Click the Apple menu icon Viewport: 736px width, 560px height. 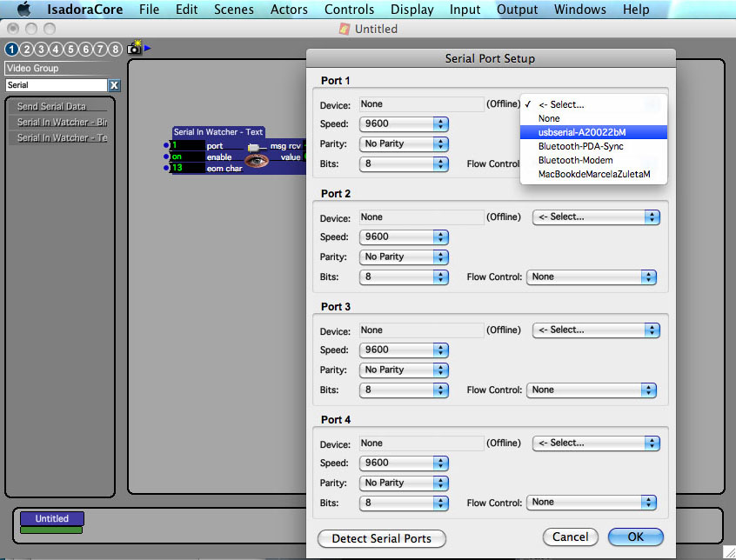(23, 10)
